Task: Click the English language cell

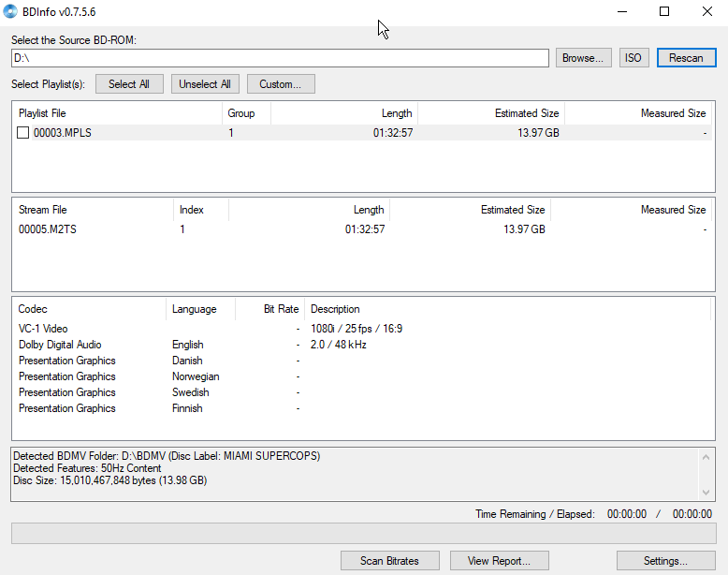Action: click(x=187, y=345)
